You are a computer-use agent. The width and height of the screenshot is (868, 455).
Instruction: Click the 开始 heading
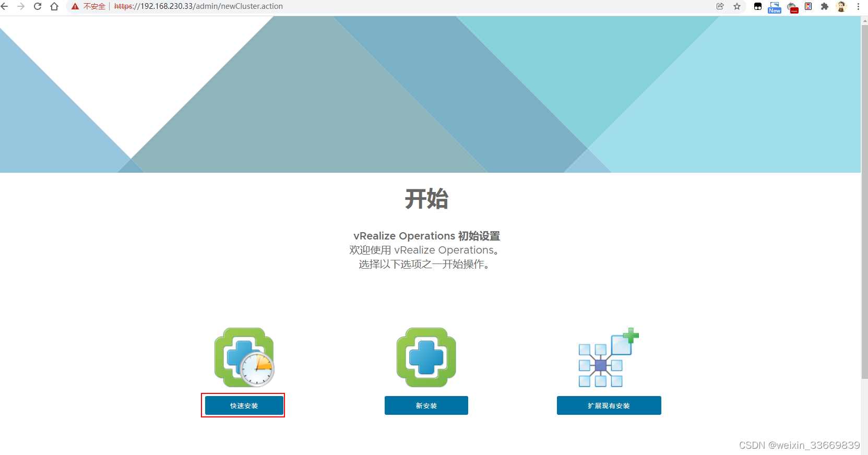(426, 199)
